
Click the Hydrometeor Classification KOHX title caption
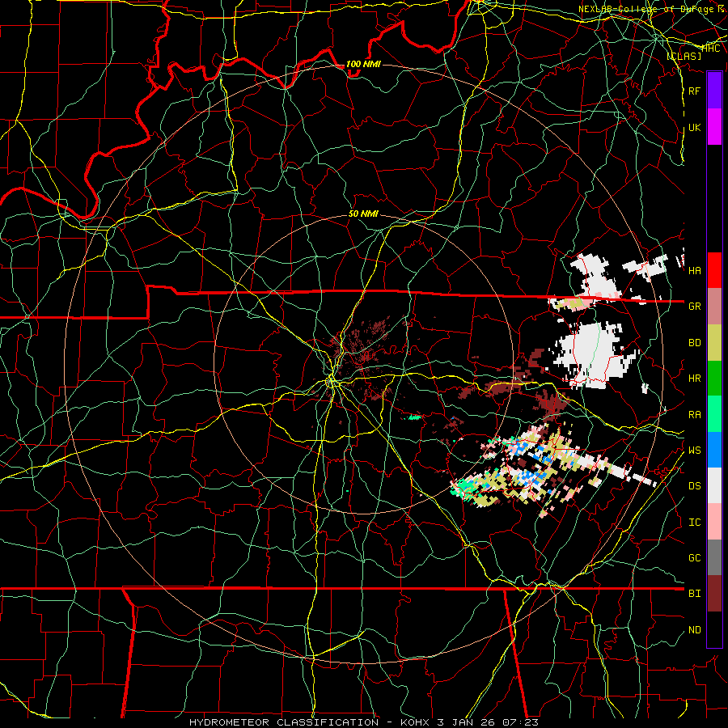tap(364, 722)
